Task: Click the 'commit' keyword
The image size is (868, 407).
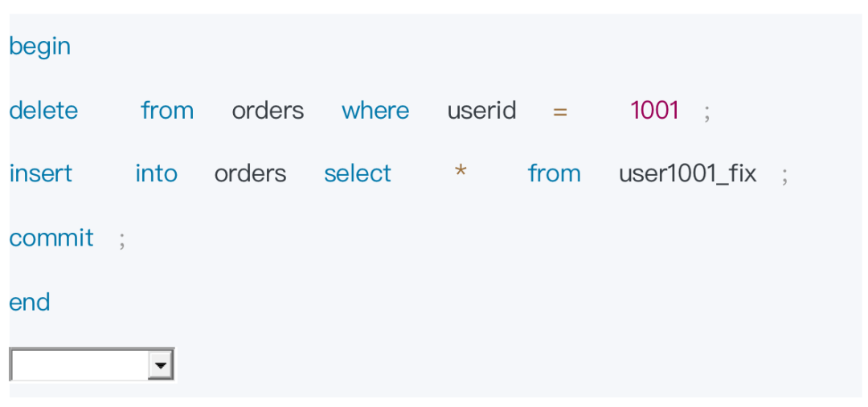Action: point(51,238)
